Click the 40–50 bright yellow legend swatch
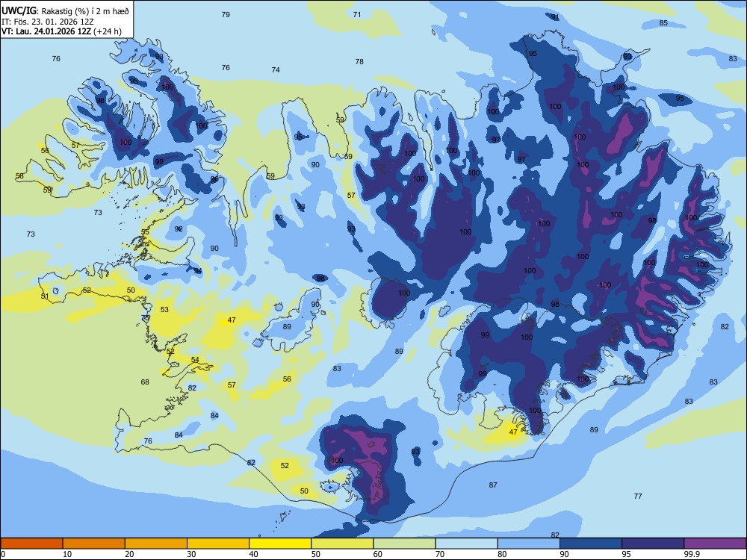Image resolution: width=747 pixels, height=560 pixels. tap(280, 544)
